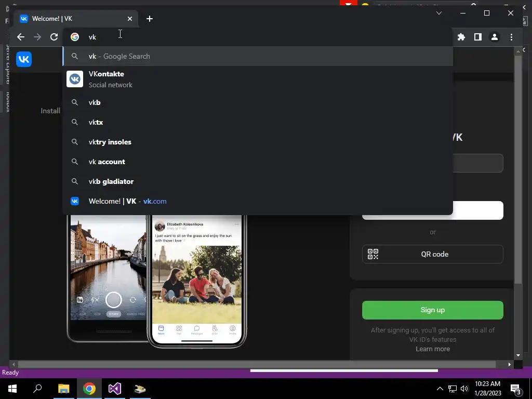Click the network tray icon
Image resolution: width=532 pixels, height=399 pixels.
[453, 389]
